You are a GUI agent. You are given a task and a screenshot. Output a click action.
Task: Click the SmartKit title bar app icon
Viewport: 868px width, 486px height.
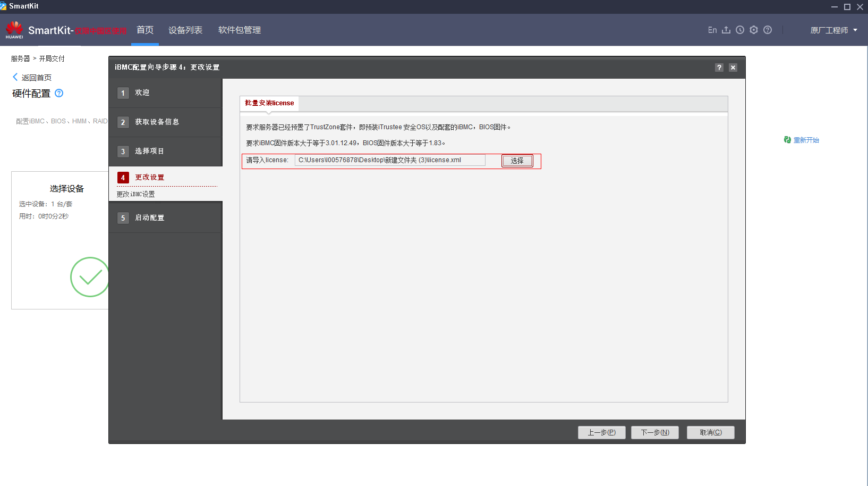[x=3, y=6]
